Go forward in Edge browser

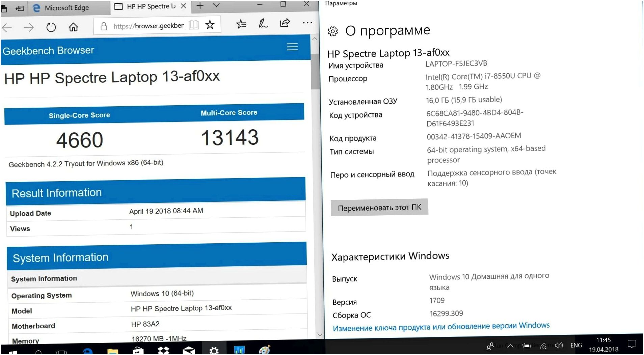[x=29, y=27]
